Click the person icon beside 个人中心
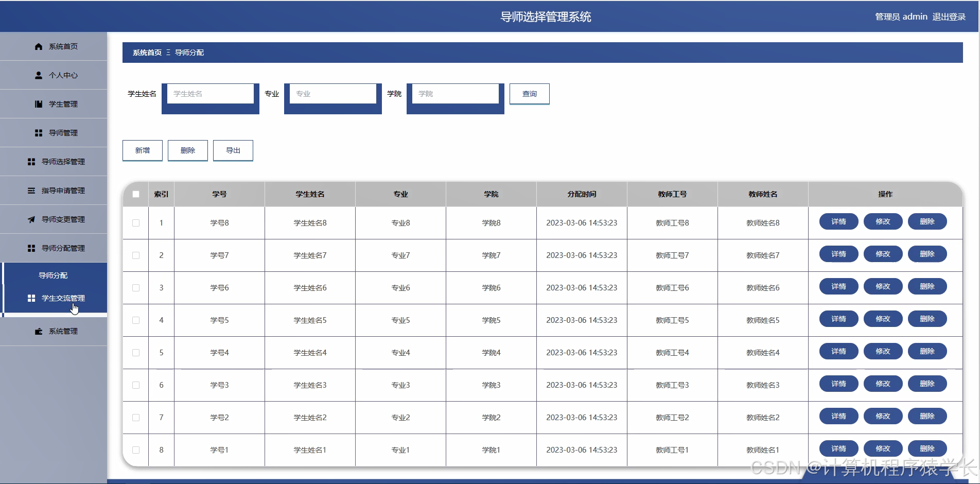Image resolution: width=980 pixels, height=484 pixels. pos(39,75)
